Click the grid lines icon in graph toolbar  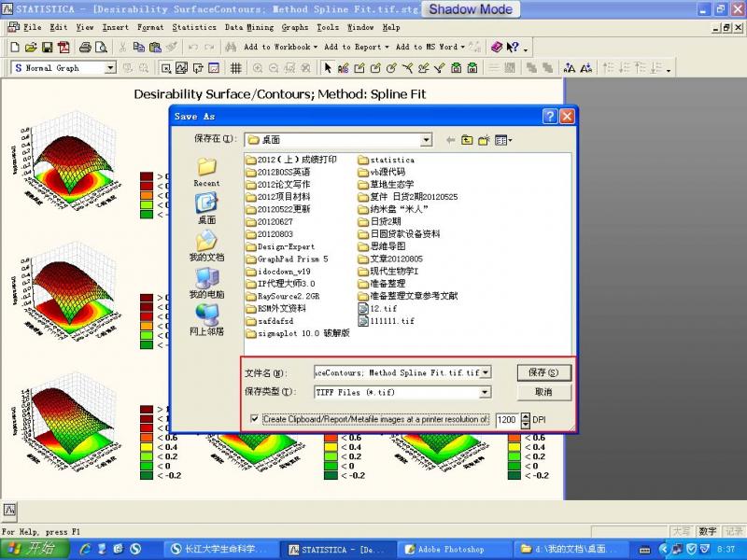[x=235, y=68]
